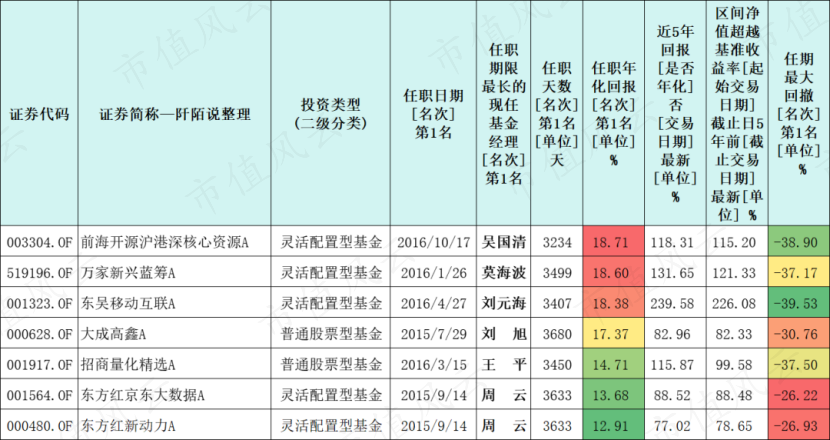Select date cell 2016/3/15
The image size is (830, 440).
(434, 364)
